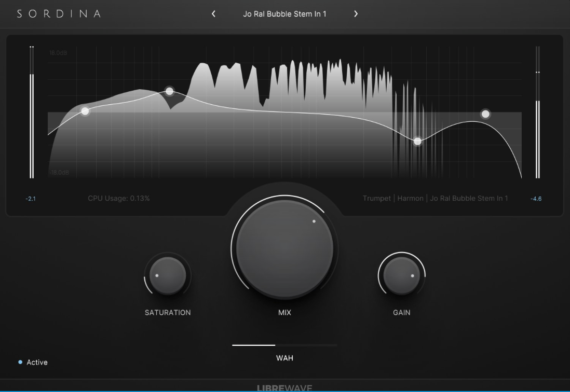Image resolution: width=570 pixels, height=392 pixels.
Task: Select the dip EQ node on the curve
Action: point(417,141)
